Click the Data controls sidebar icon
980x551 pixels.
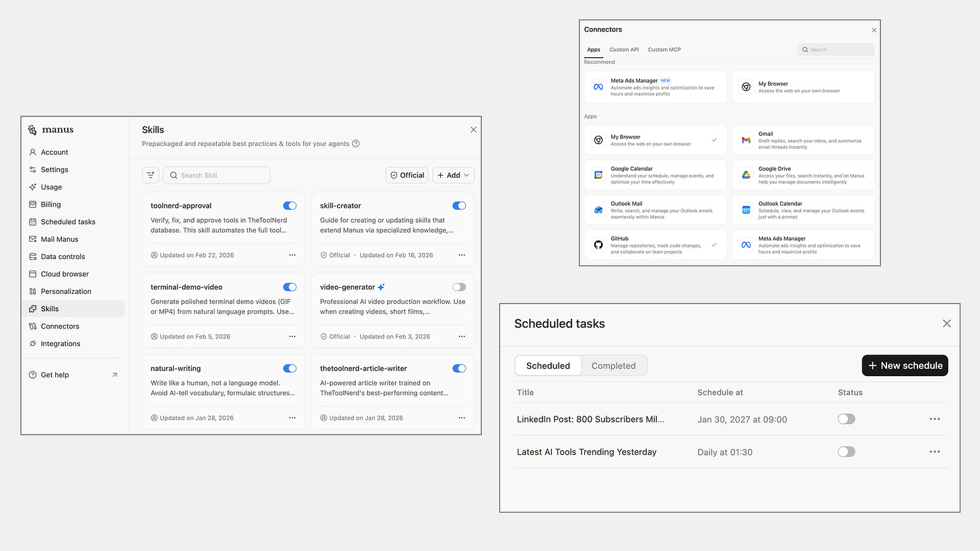pyautogui.click(x=33, y=256)
